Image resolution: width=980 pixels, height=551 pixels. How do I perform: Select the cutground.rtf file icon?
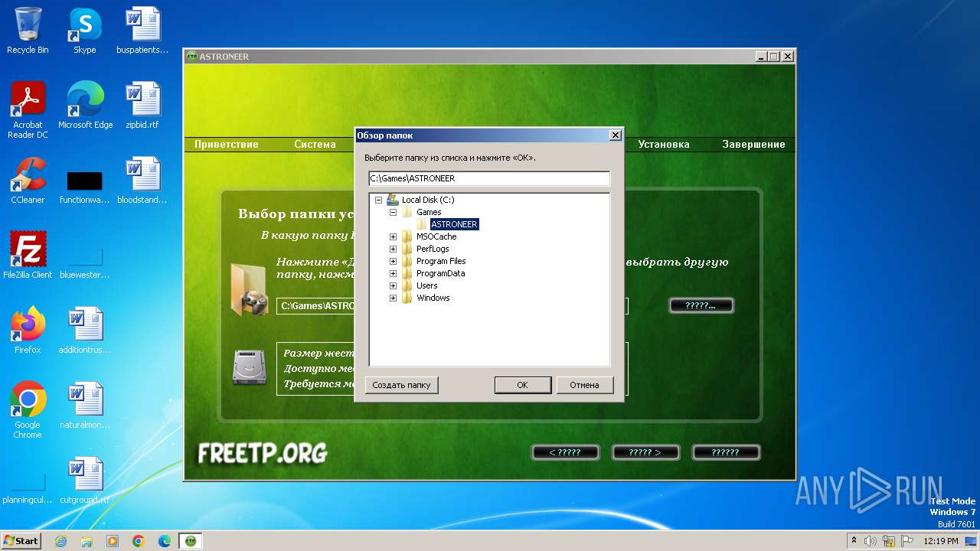(x=84, y=481)
